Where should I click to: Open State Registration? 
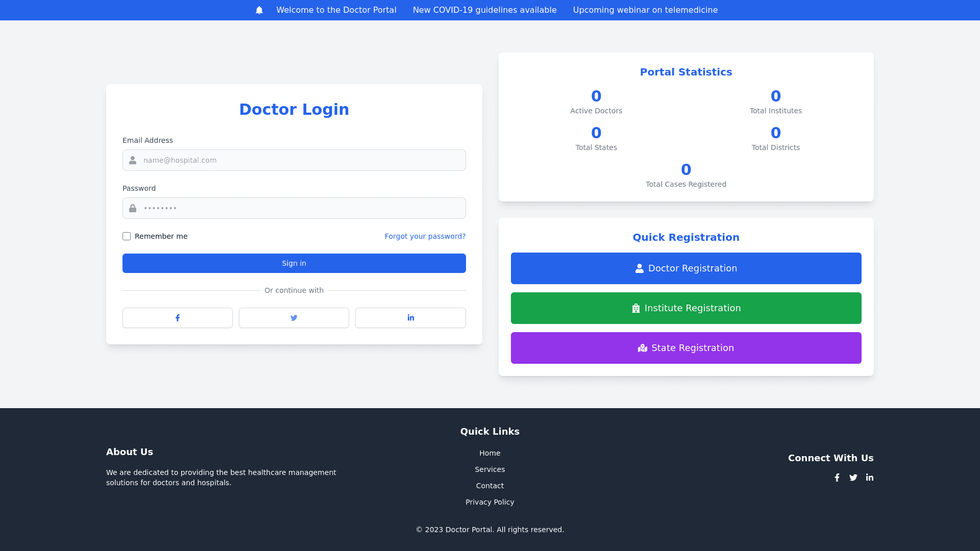(x=686, y=348)
